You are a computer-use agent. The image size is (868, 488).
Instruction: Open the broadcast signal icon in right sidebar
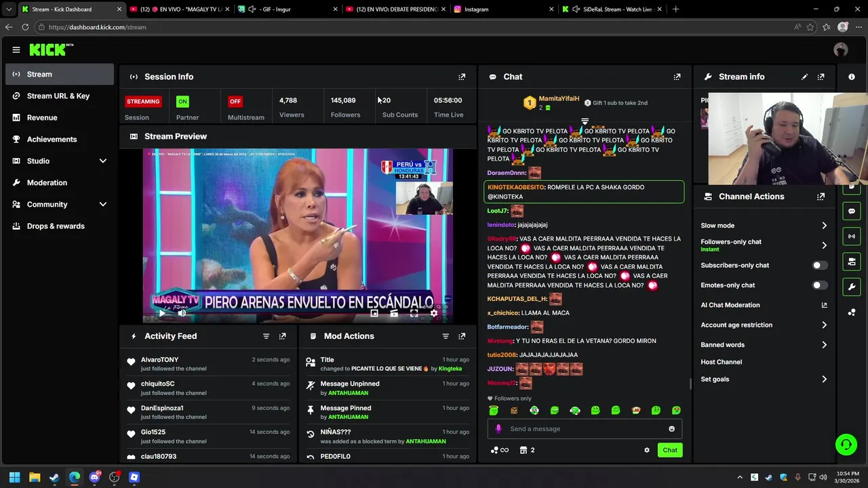852,237
